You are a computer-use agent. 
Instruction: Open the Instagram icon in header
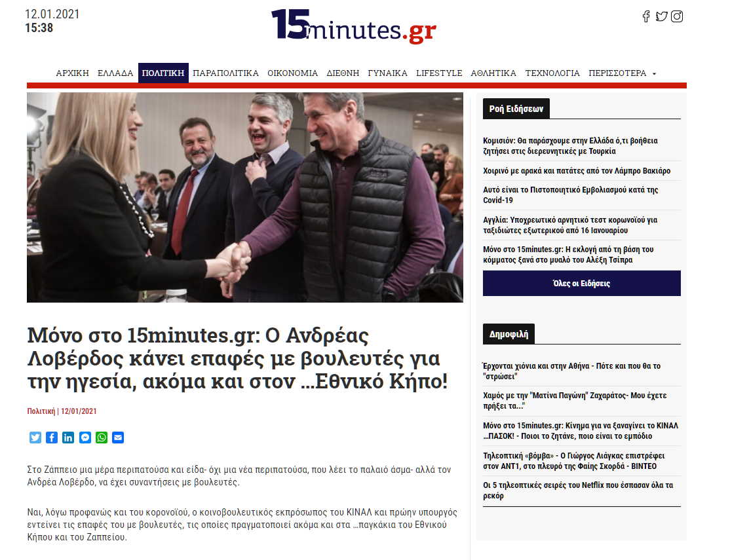click(x=677, y=17)
